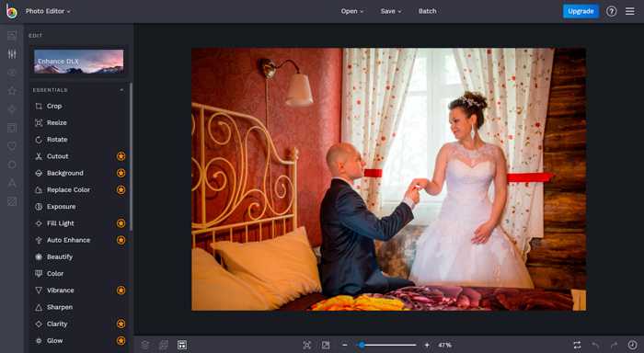Expand the Photo Editor dropdown
644x353 pixels.
pyautogui.click(x=48, y=11)
